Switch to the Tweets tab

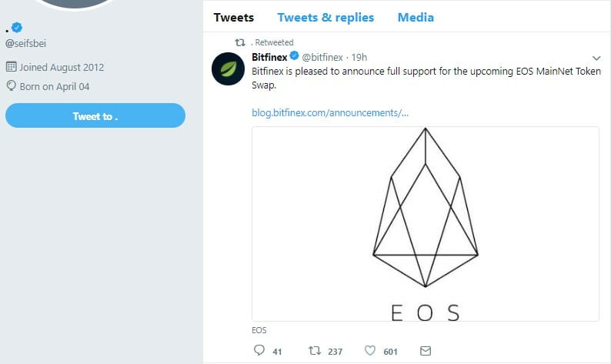coord(233,17)
